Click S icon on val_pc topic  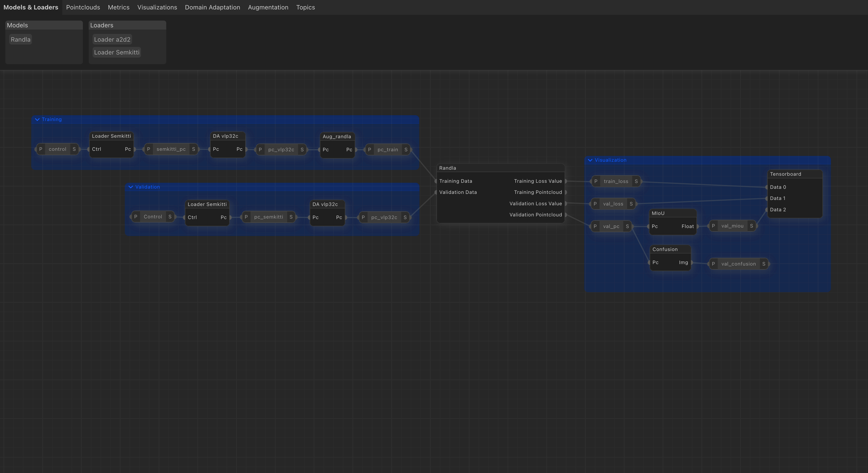click(627, 227)
